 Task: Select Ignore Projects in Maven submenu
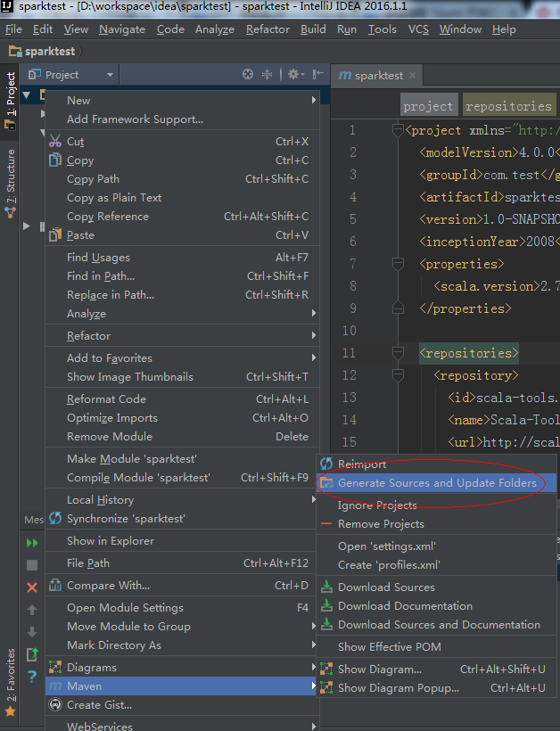tap(437, 505)
